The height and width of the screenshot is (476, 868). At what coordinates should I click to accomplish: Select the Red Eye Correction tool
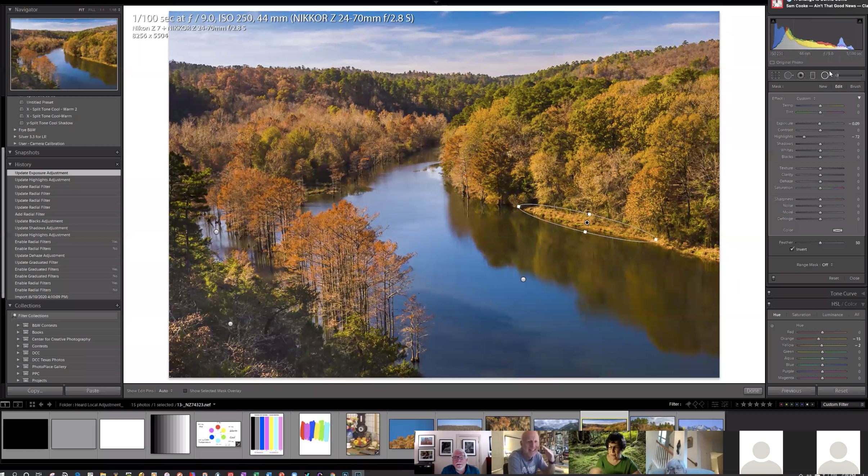point(801,75)
